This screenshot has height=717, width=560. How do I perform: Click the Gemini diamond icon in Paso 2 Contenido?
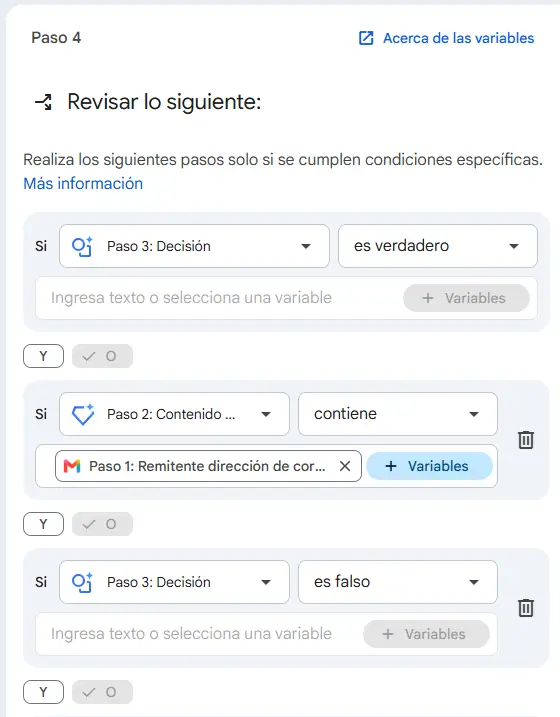coord(83,414)
